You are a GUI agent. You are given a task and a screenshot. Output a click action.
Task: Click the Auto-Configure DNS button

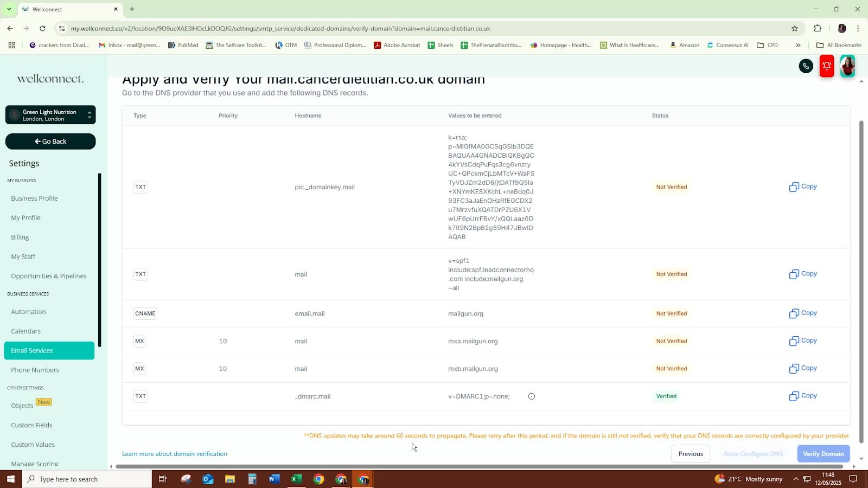pyautogui.click(x=754, y=454)
